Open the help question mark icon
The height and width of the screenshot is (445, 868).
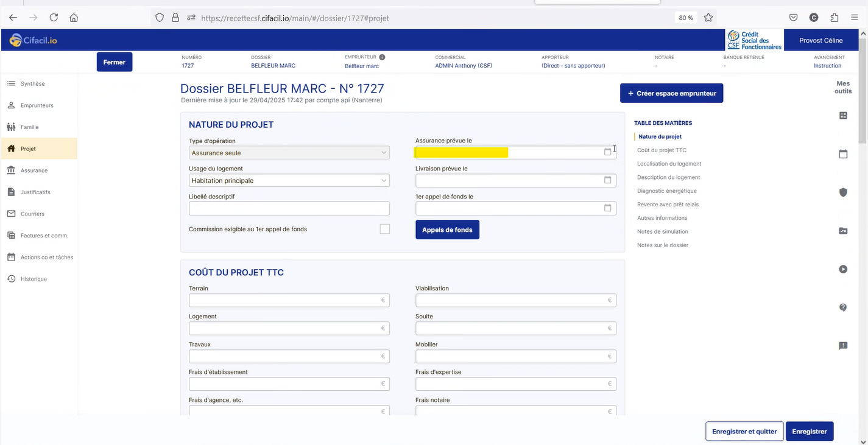tap(843, 307)
